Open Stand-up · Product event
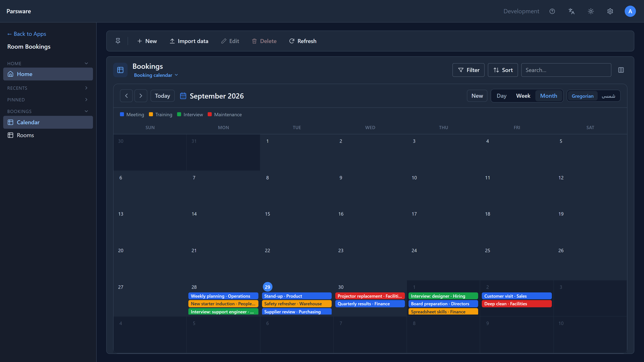644x362 pixels. click(x=297, y=296)
